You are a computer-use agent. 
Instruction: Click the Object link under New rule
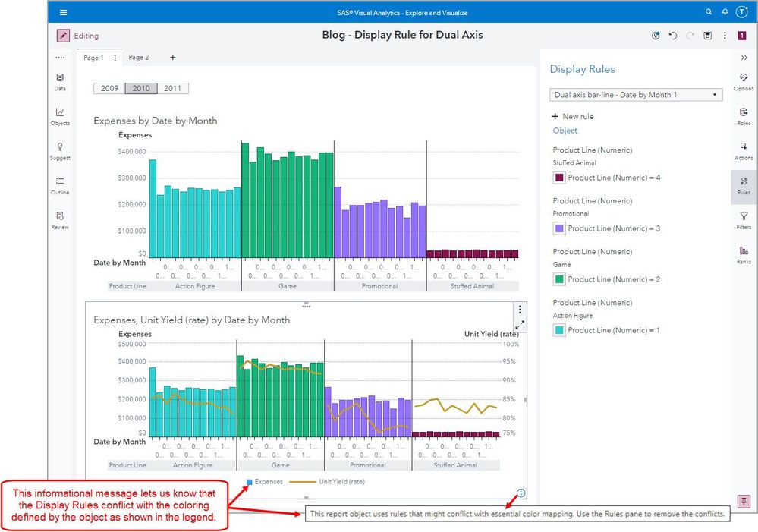click(565, 131)
